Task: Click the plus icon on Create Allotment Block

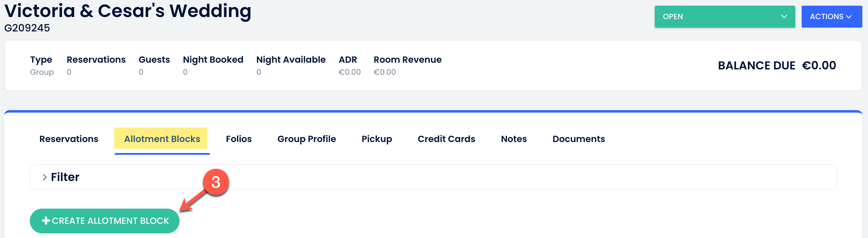Action: click(46, 221)
